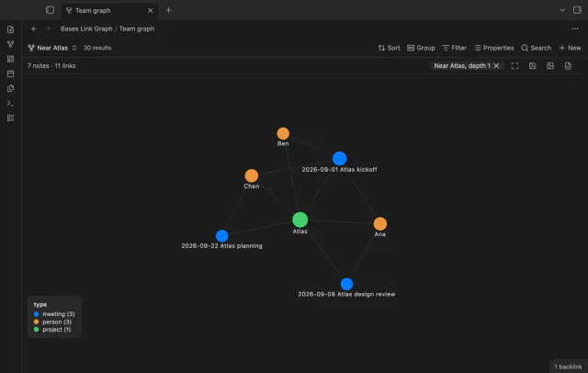Open a new tab with plus
588x373 pixels.
point(168,10)
